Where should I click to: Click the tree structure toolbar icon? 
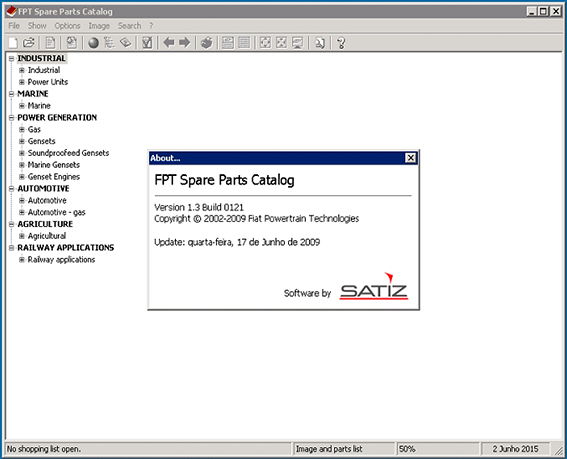tap(109, 43)
